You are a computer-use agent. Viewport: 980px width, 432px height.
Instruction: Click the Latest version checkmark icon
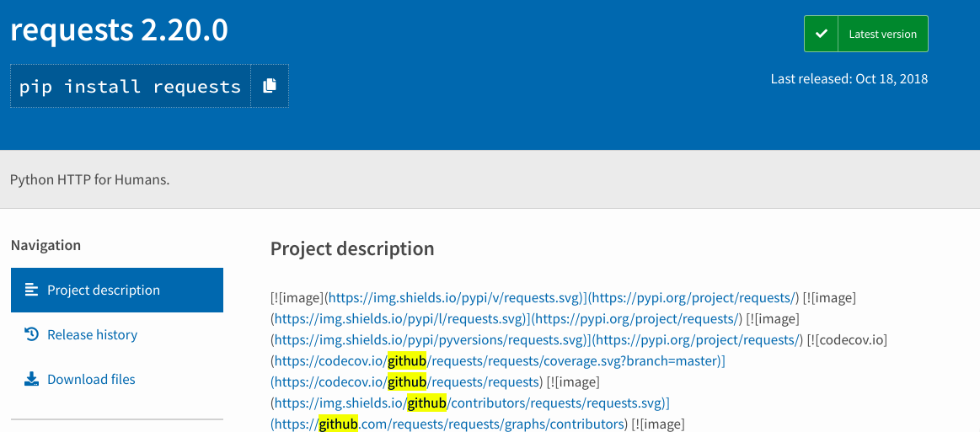coord(822,35)
